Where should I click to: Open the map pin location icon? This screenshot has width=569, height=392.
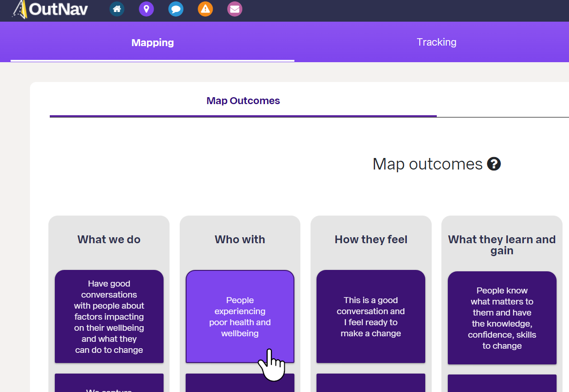tap(147, 9)
